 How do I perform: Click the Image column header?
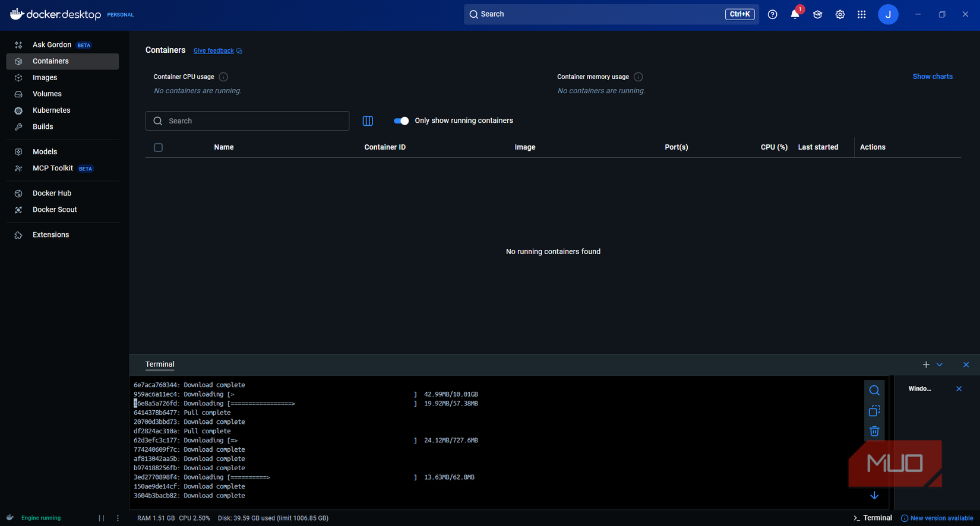524,147
